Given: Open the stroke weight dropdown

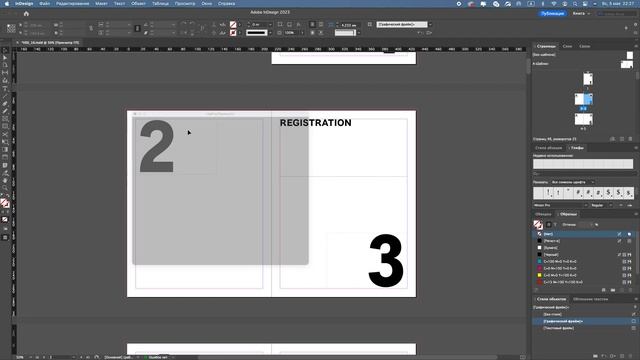Looking at the screenshot, I should point(270,24).
